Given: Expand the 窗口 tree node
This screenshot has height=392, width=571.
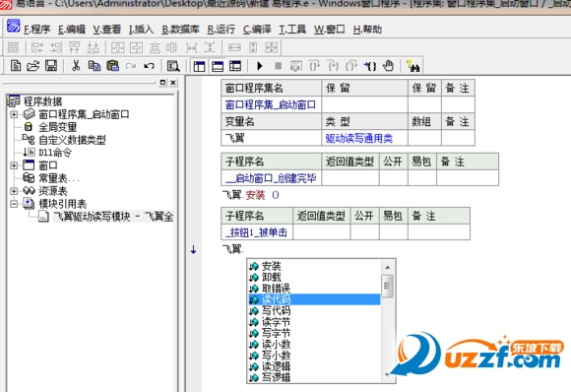Looking at the screenshot, I should [14, 165].
